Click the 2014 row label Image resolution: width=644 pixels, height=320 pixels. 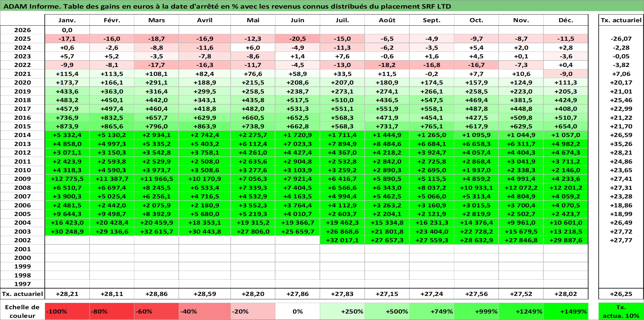pos(23,135)
